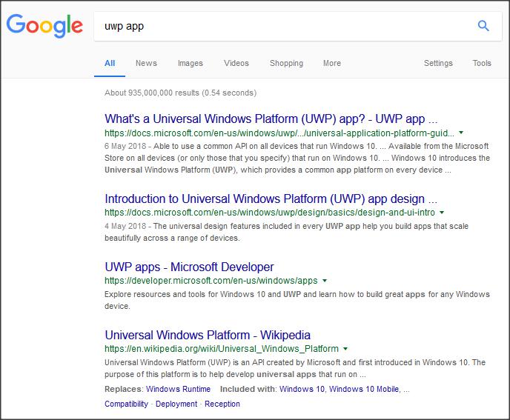The image size is (510, 420).
Task: Click the developer.microsoft.com/en-us/windows/apps URL text
Action: pos(211,281)
